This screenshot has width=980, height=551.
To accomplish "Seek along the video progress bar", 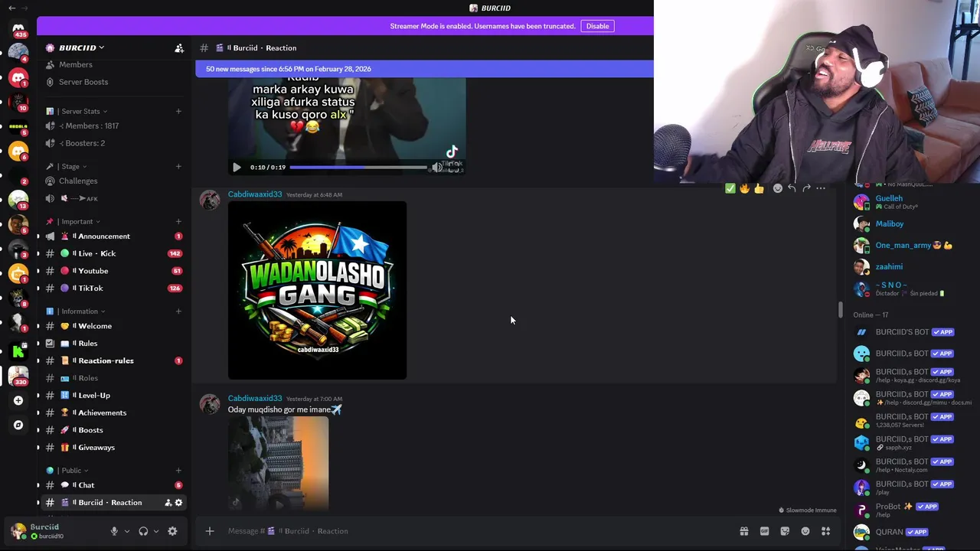I will (358, 167).
